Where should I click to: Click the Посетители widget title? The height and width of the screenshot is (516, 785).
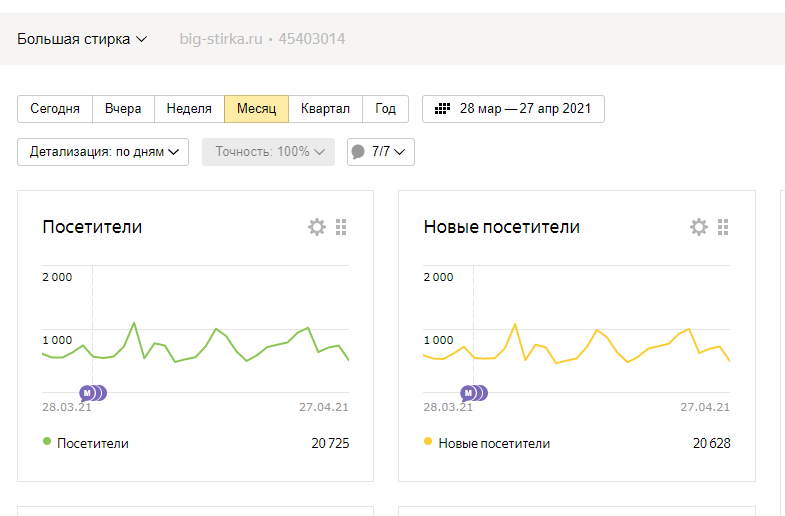coord(92,227)
